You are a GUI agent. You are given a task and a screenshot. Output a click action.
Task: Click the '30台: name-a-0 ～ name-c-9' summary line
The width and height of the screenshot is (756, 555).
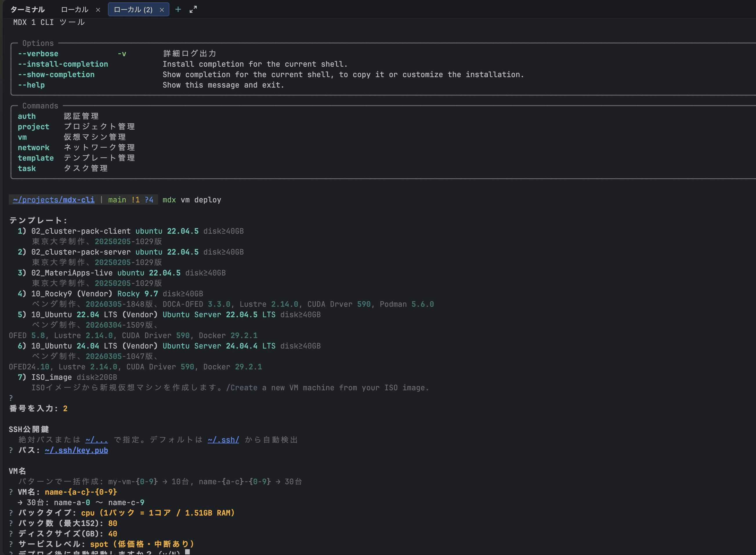(81, 503)
